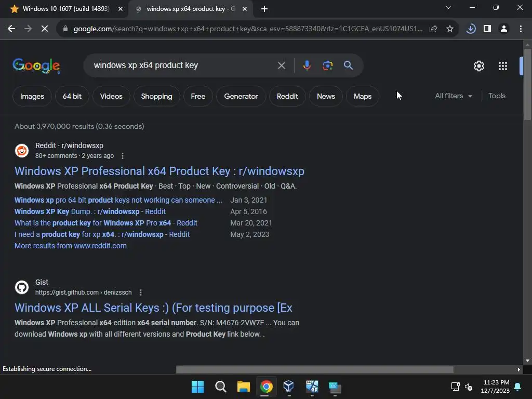The height and width of the screenshot is (399, 532).
Task: Open new browser tab
Action: click(x=264, y=9)
